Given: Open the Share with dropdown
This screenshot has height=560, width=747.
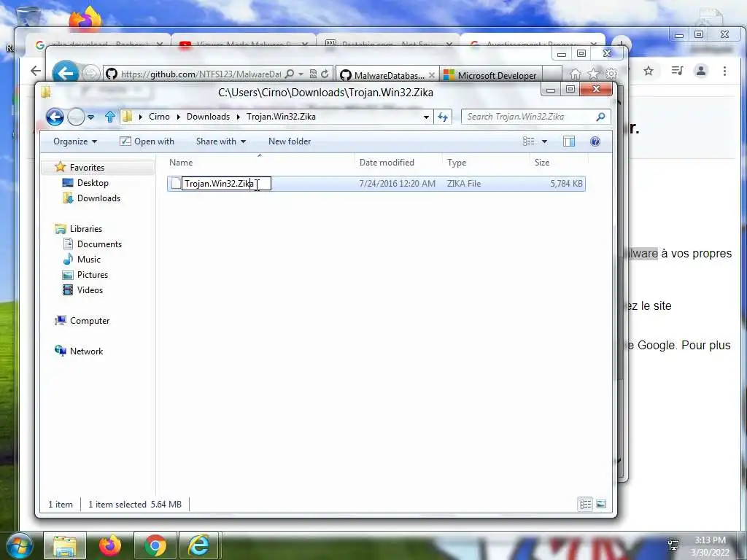Looking at the screenshot, I should [x=220, y=141].
